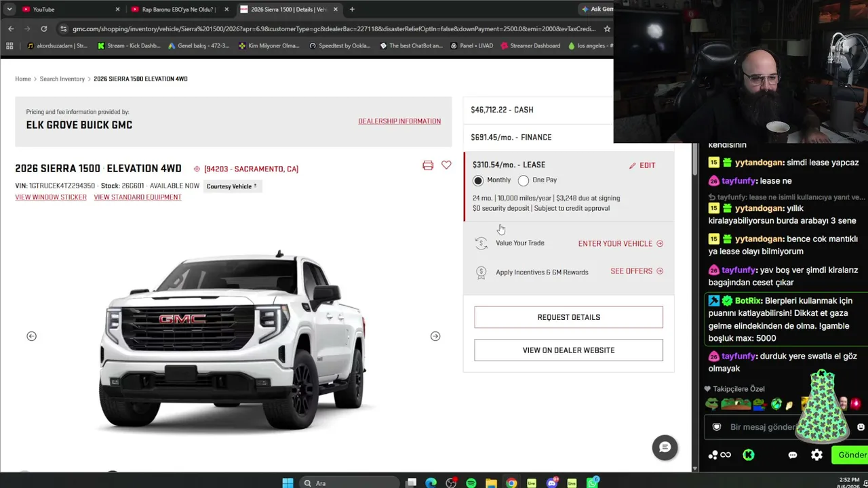Screen dimensions: 868x488
Task: Open File Explorer from the taskbar
Action: tap(491, 483)
